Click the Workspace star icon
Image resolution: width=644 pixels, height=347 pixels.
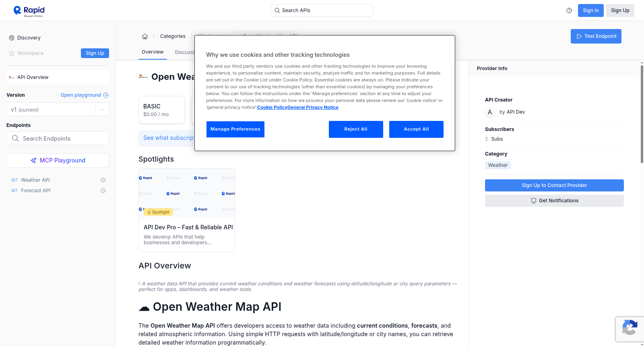(x=12, y=53)
